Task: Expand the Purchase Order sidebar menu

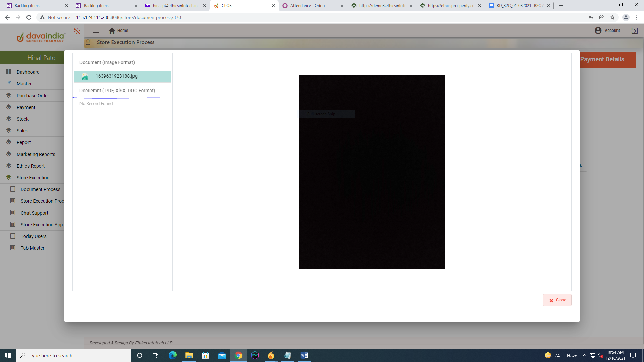Action: pyautogui.click(x=33, y=96)
